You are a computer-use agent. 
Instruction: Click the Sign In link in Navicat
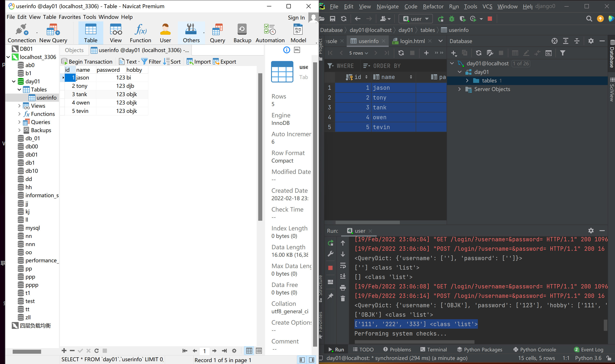coord(296,18)
